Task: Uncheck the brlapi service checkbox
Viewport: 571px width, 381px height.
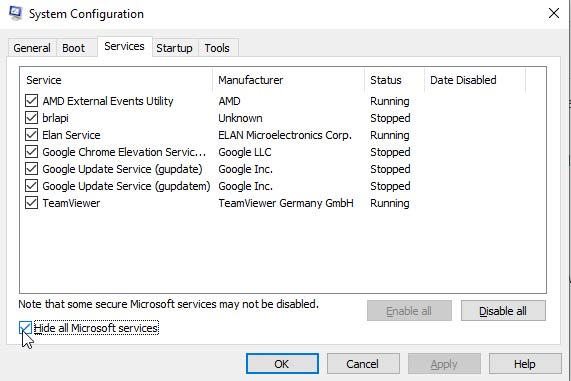Action: tap(31, 118)
